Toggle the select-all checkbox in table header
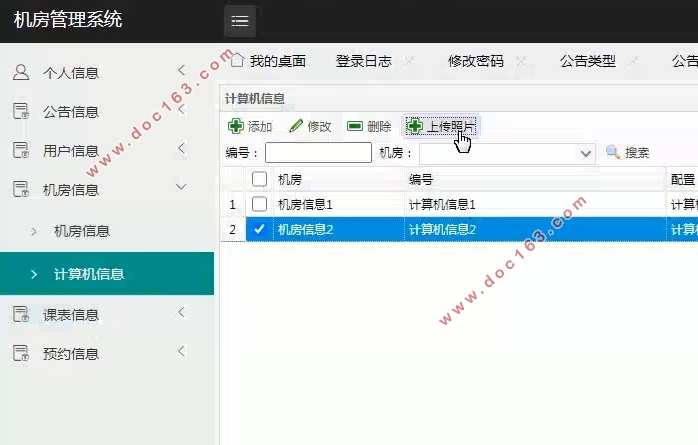Image resolution: width=698 pixels, height=445 pixels. (259, 179)
